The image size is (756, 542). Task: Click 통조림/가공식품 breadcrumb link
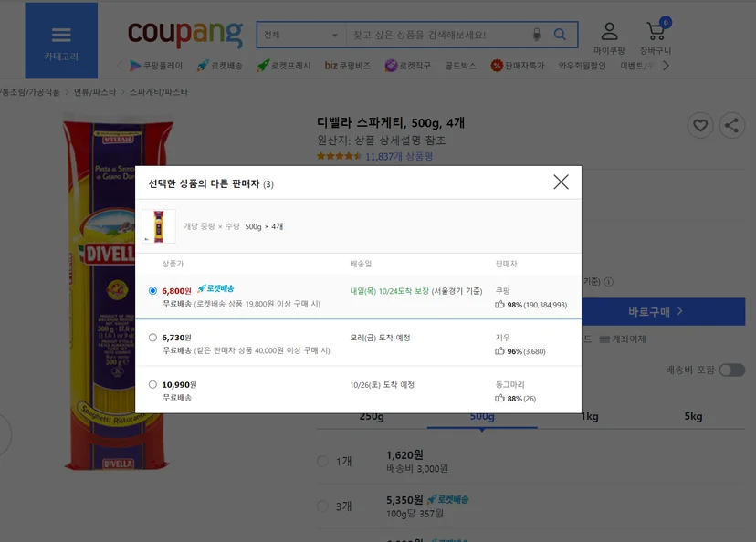(30, 92)
